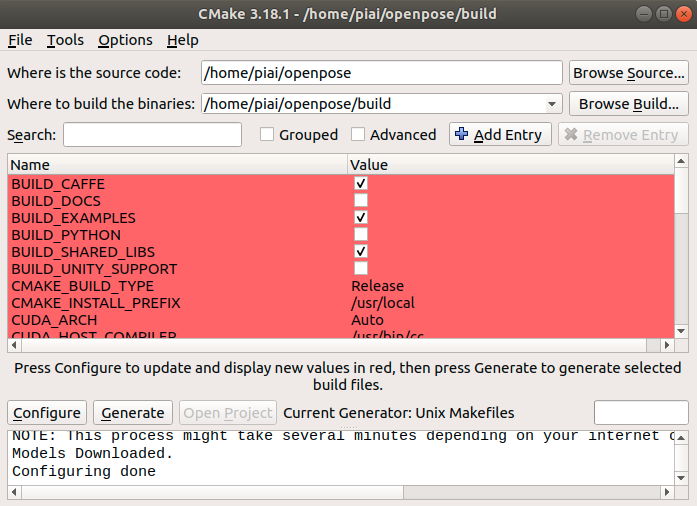
Task: Select the BUILD_UNITY_SUPPORT entry name
Action: click(x=94, y=269)
